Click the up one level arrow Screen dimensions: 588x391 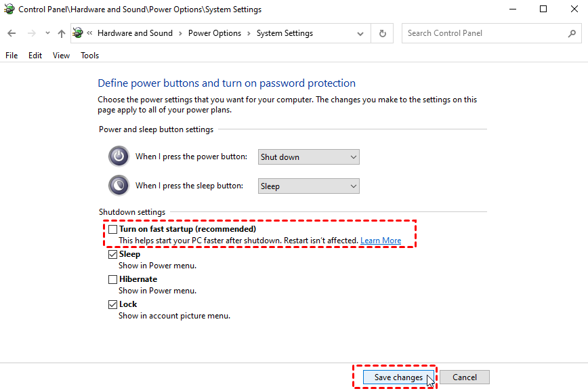[x=62, y=33]
